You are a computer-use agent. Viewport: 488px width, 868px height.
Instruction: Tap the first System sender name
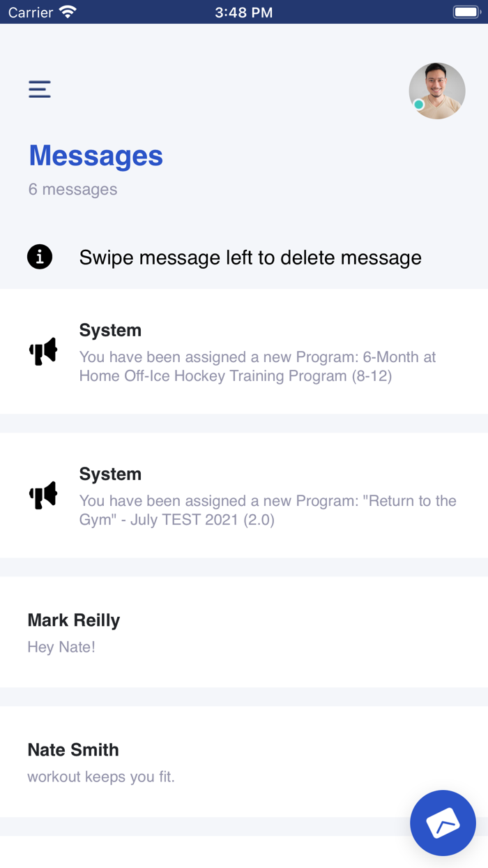(x=110, y=330)
